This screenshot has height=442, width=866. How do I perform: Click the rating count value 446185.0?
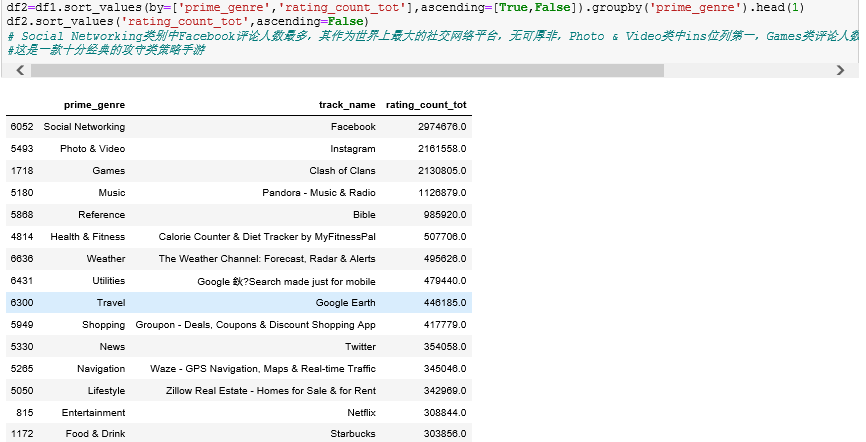coord(445,303)
